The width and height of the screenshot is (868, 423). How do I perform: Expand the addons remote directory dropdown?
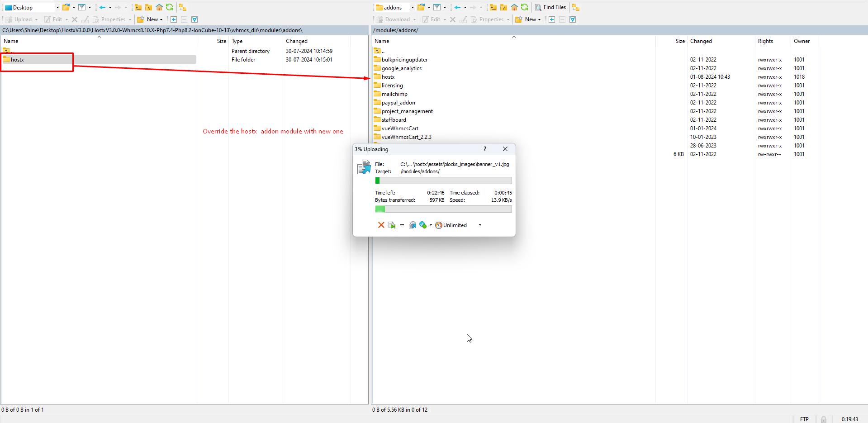[x=412, y=8]
